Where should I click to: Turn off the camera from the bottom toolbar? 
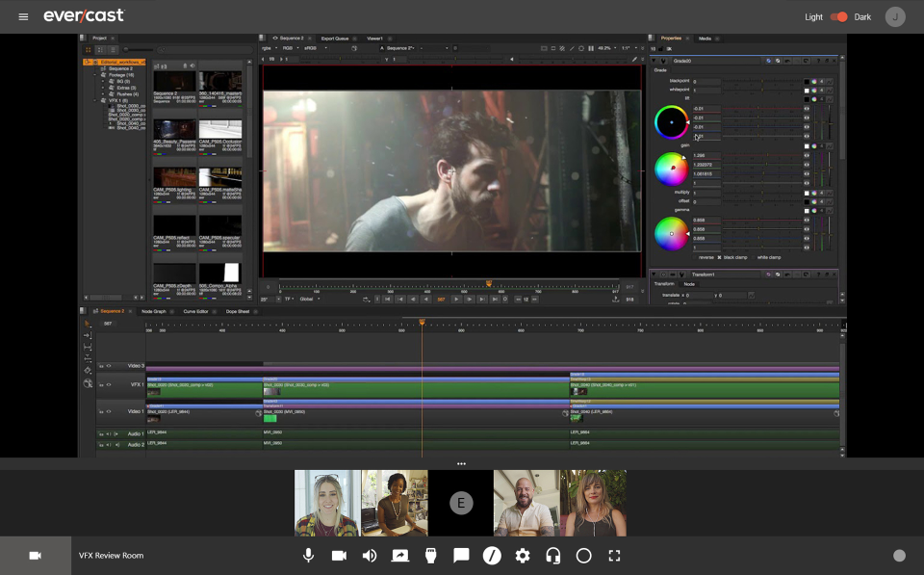[x=339, y=556]
